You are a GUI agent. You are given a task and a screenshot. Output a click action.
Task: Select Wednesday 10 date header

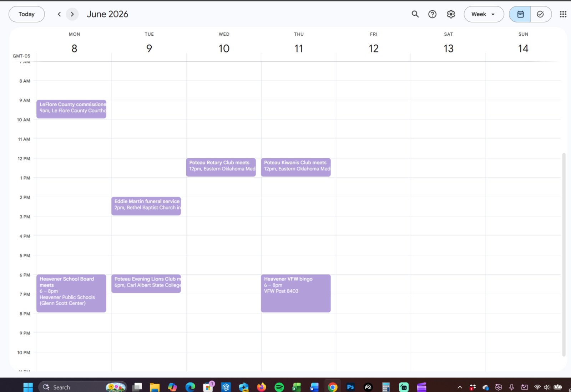click(x=224, y=48)
